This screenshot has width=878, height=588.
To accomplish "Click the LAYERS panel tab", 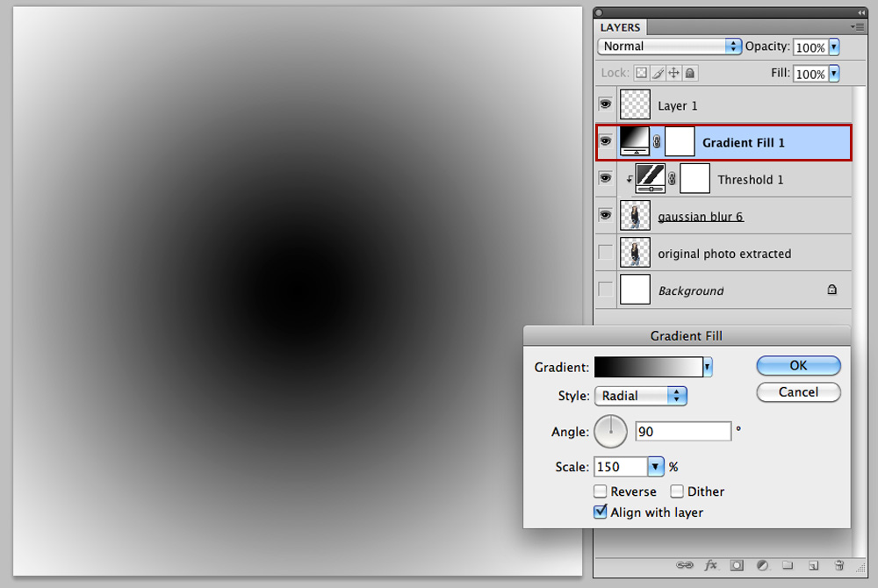I will pyautogui.click(x=620, y=27).
